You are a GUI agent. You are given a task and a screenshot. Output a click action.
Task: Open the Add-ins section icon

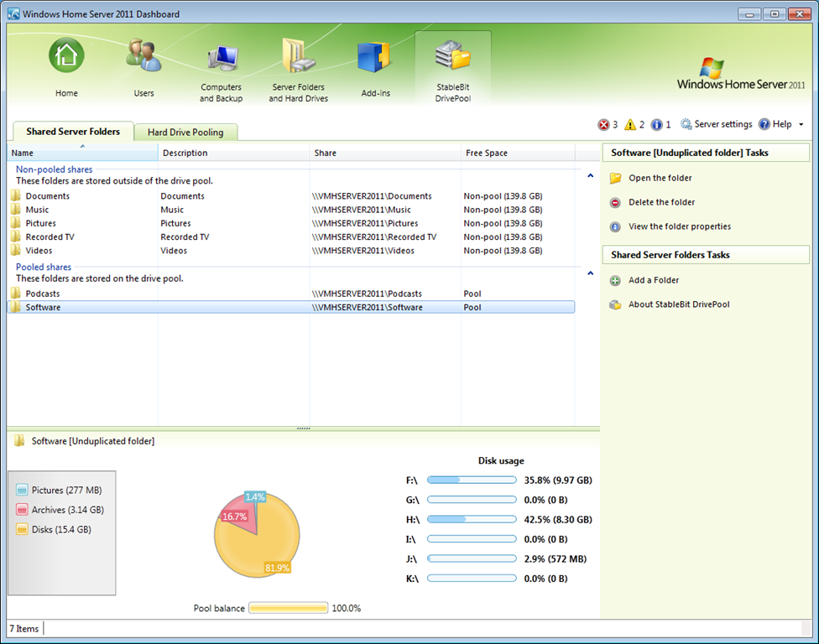coord(374,57)
